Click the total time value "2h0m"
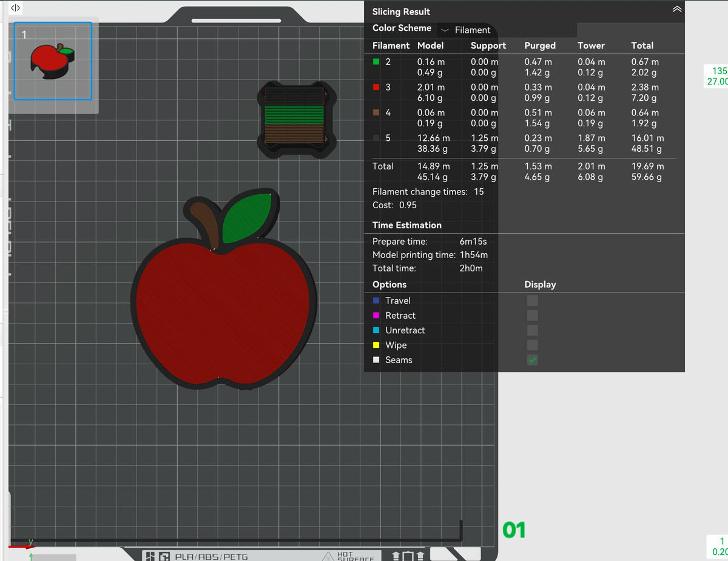The image size is (728, 561). pos(471,268)
